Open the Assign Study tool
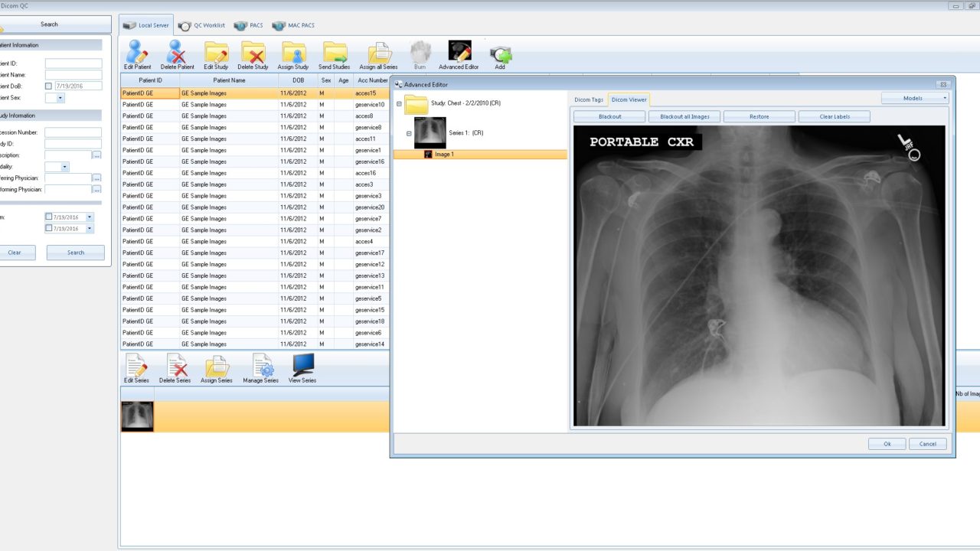The image size is (980, 551). (x=293, y=54)
